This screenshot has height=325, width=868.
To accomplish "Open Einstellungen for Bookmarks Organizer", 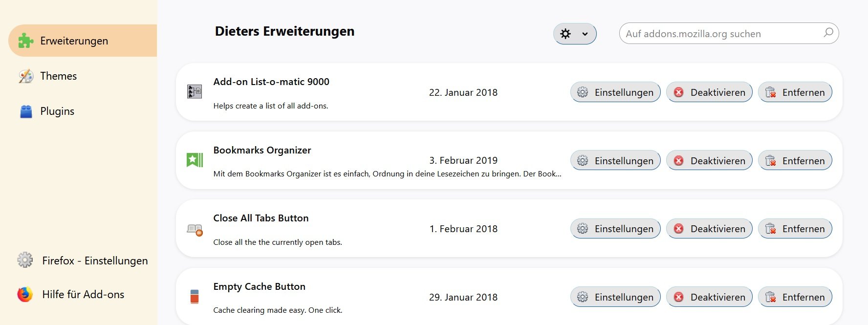I will pos(615,161).
